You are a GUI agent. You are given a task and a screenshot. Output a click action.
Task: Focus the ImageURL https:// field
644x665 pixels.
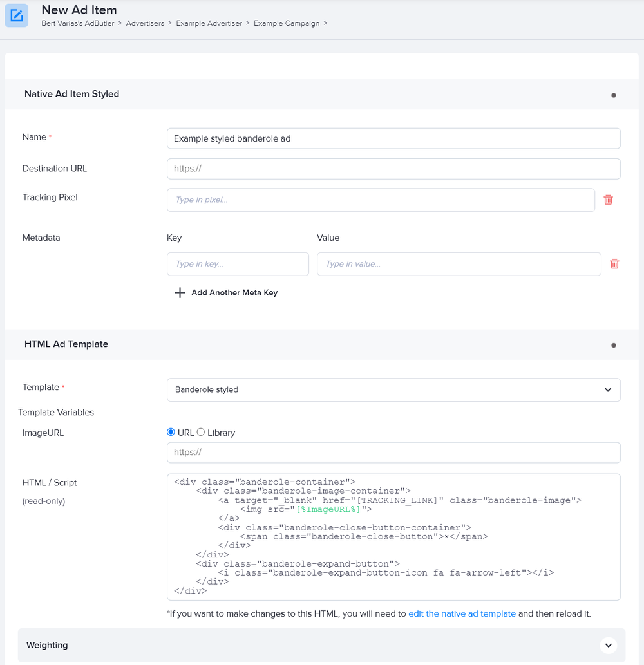[393, 453]
